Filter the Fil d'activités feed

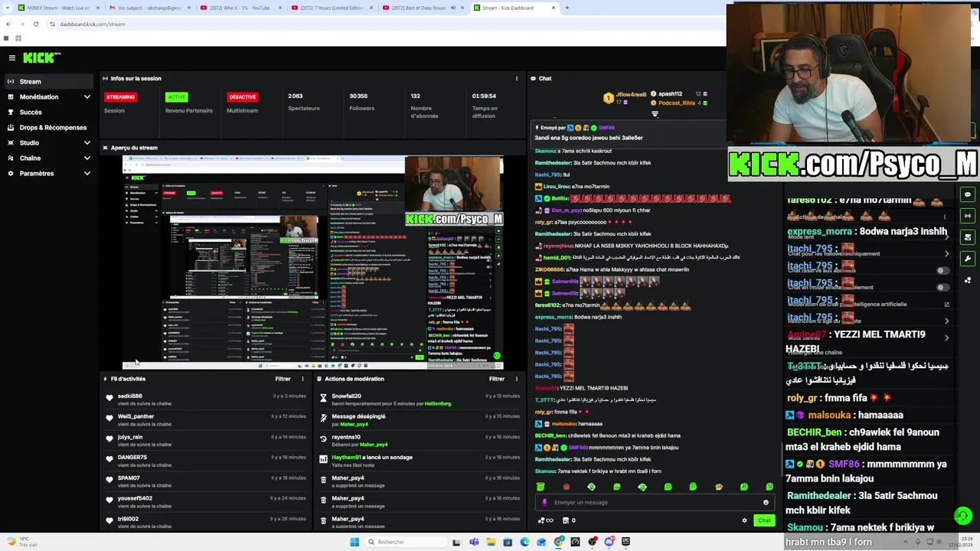pos(283,379)
